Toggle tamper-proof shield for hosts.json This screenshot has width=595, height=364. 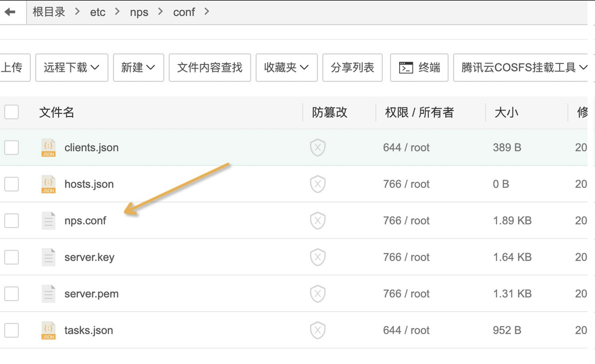pos(318,184)
